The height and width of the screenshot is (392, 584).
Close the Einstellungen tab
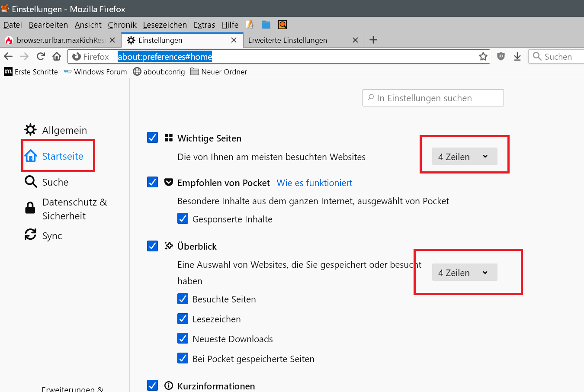234,40
